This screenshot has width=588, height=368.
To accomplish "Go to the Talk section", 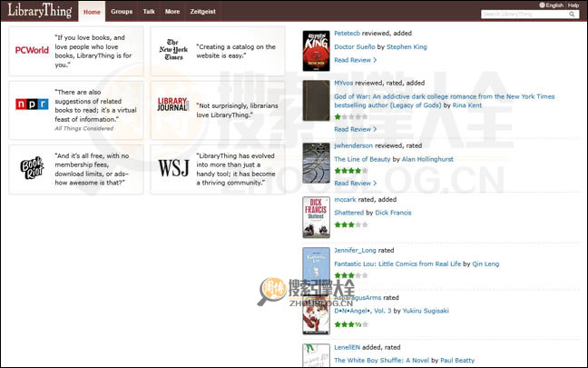I will point(149,12).
